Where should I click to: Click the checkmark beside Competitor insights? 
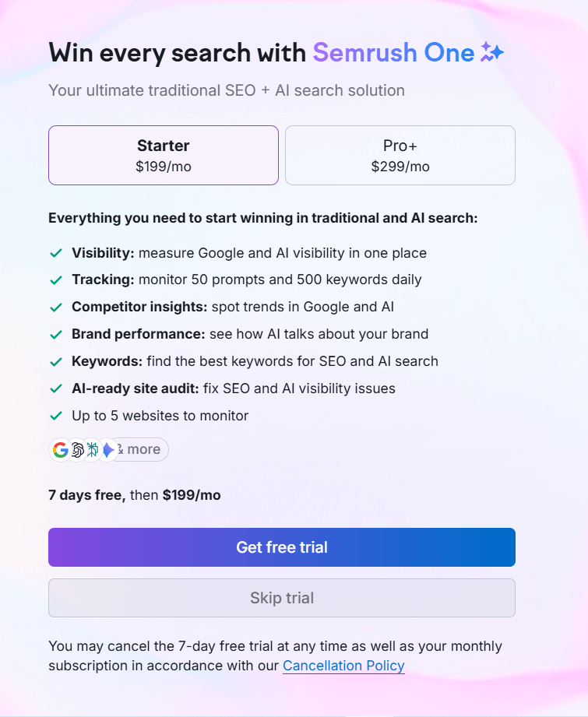coord(55,306)
